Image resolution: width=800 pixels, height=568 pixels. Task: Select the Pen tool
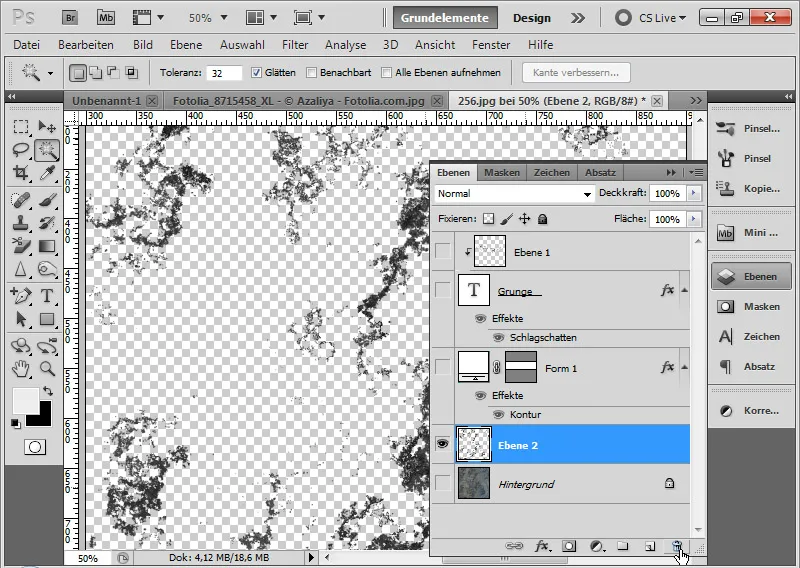click(x=21, y=296)
